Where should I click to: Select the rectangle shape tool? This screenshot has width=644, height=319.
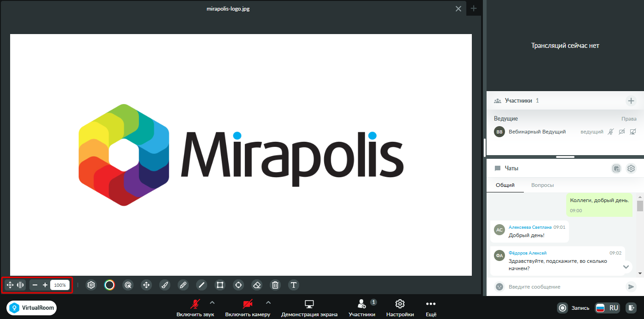(x=220, y=285)
